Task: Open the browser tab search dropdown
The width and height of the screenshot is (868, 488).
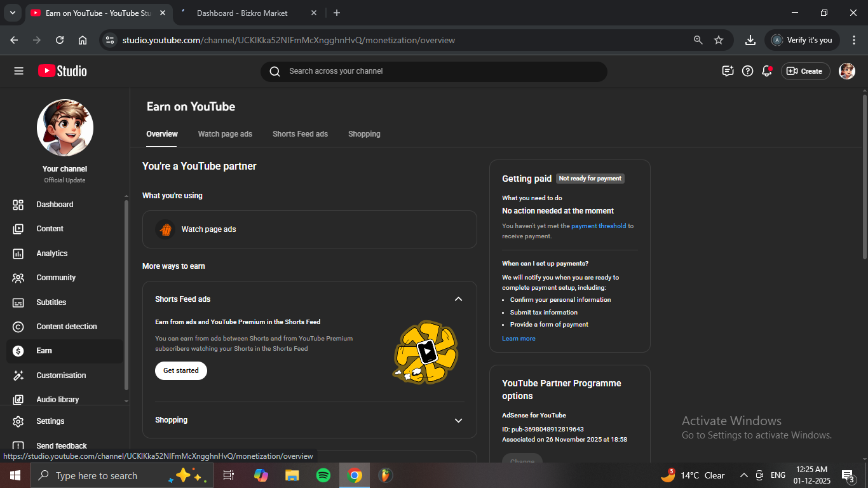Action: pos(12,13)
